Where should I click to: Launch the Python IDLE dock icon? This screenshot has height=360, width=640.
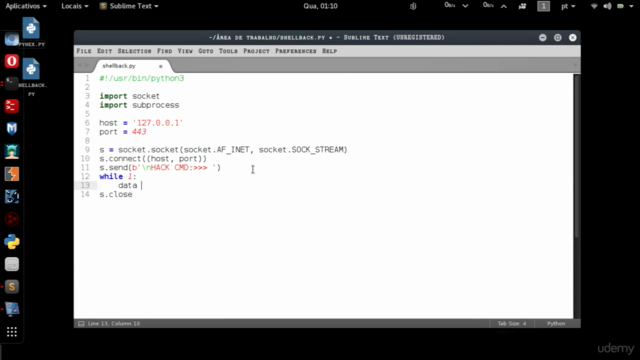(12, 242)
